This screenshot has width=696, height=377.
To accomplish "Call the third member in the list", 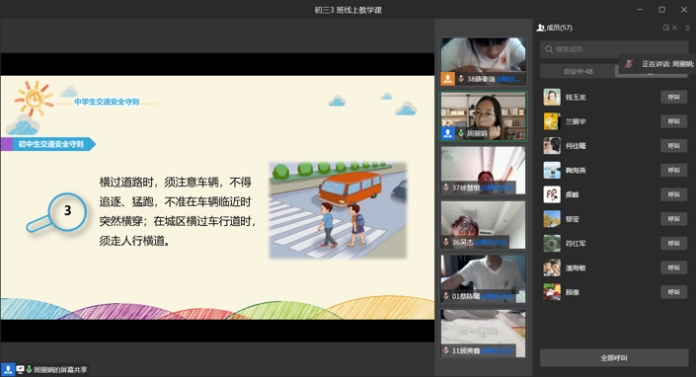I will [674, 146].
